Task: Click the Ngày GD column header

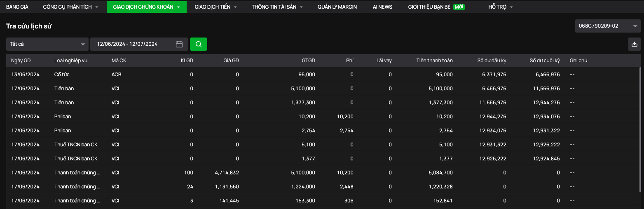Action: click(21, 61)
